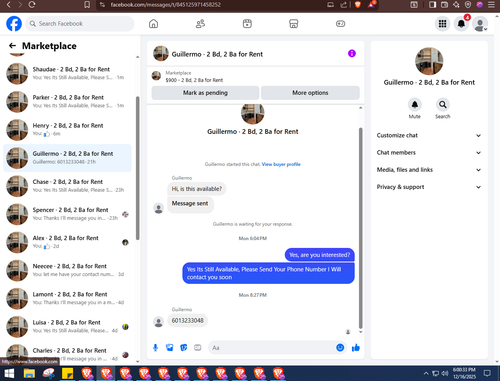
Task: Expand Customize chat section
Action: [x=429, y=135]
